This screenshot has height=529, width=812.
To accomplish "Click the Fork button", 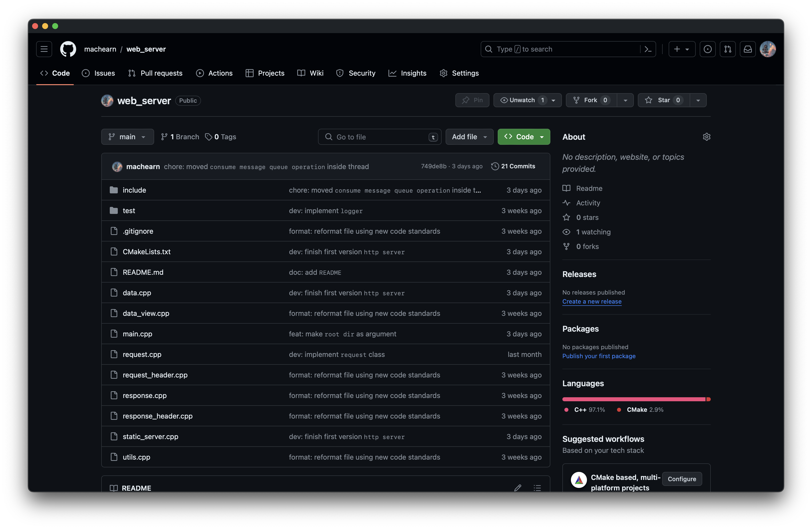I will pos(591,100).
